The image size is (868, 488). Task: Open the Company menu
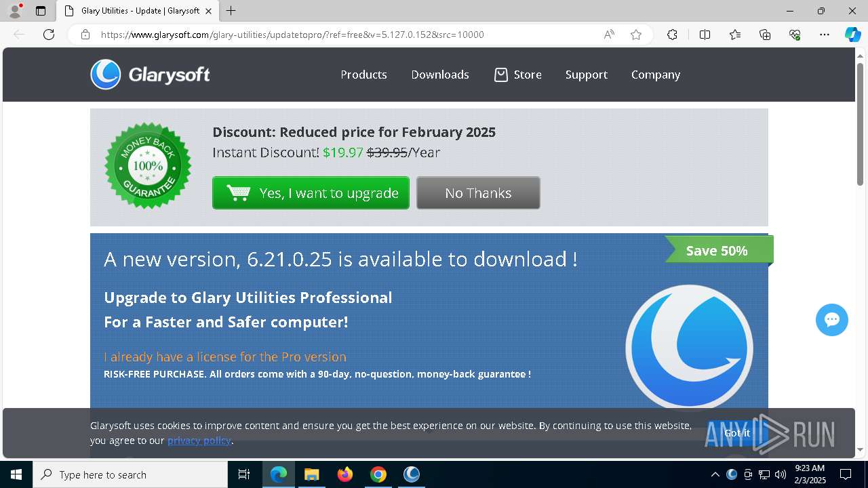(656, 75)
